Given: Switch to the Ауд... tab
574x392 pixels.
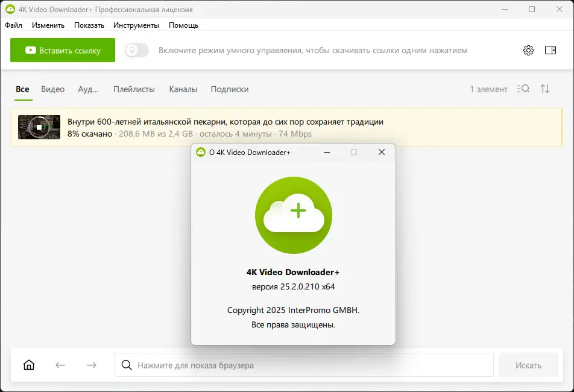Looking at the screenshot, I should click(x=88, y=89).
